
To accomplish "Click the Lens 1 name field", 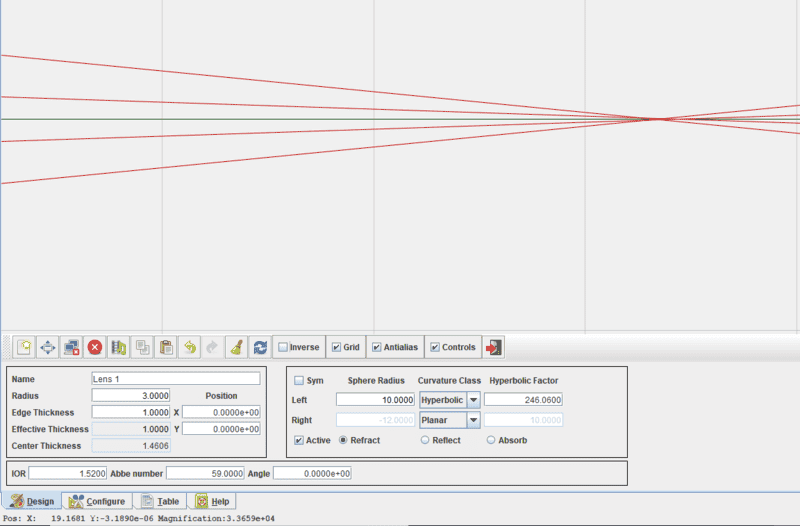I will pyautogui.click(x=175, y=379).
